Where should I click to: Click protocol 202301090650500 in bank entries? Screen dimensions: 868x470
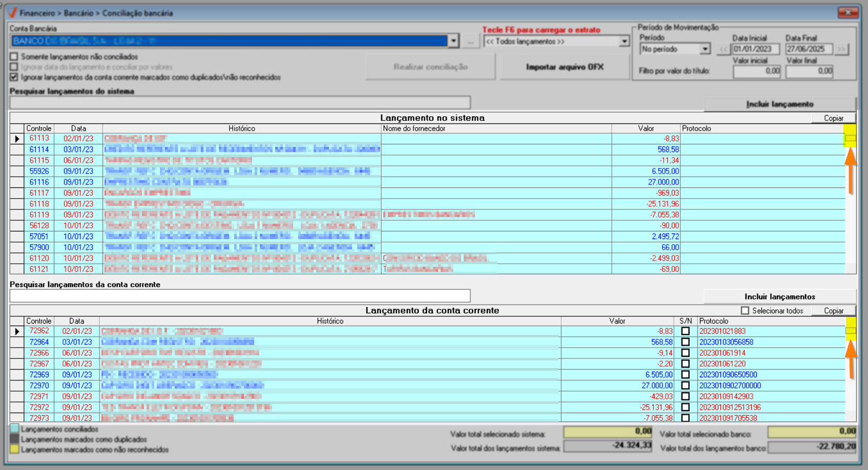click(728, 375)
